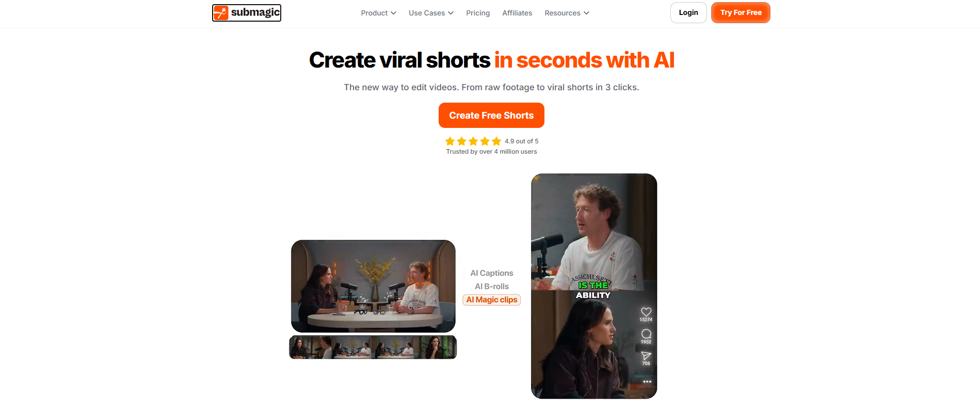The height and width of the screenshot is (410, 980).
Task: Click the podcast landscape video thumbnail
Action: click(x=373, y=286)
